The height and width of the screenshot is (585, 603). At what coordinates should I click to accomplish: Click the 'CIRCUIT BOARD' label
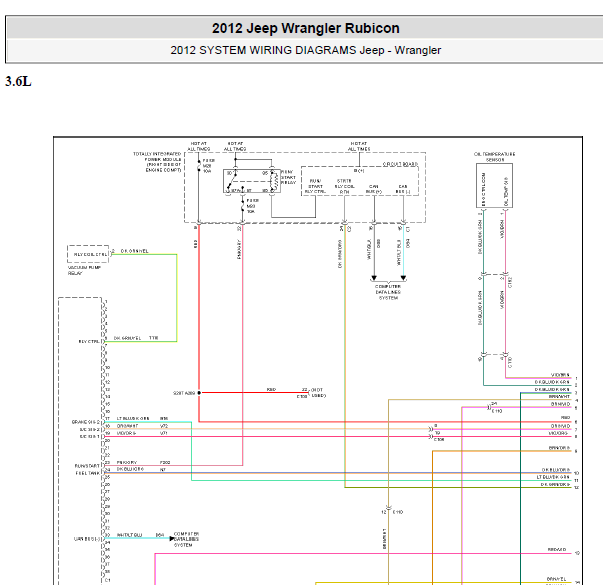400,164
